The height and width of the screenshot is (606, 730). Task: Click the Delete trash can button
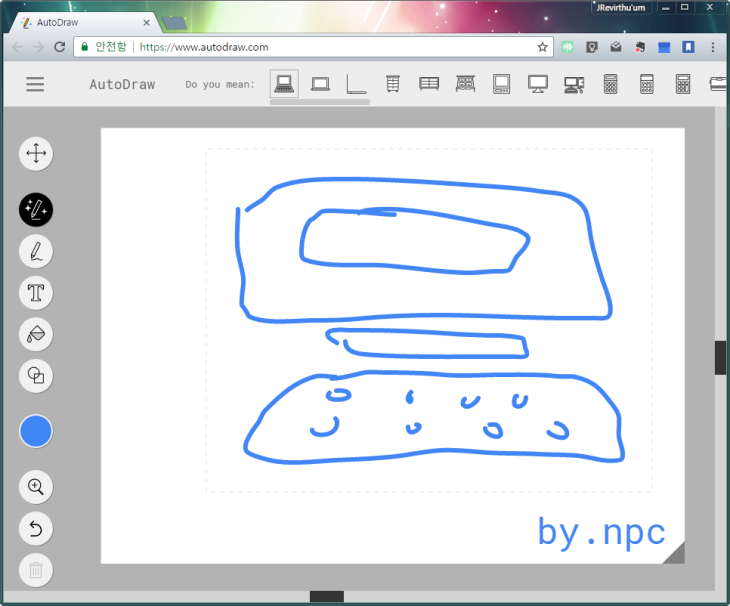[x=36, y=570]
